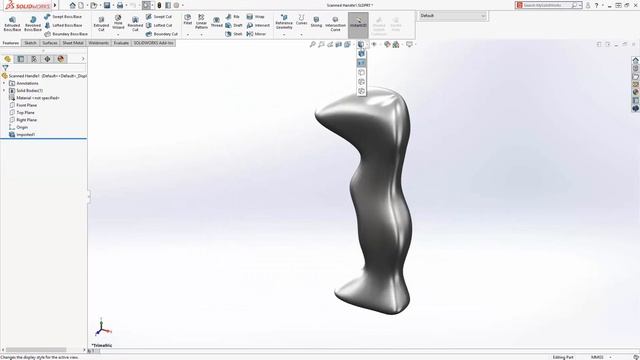Open the DimXpertManager tab
This screenshot has height=360, width=640.
click(47, 59)
